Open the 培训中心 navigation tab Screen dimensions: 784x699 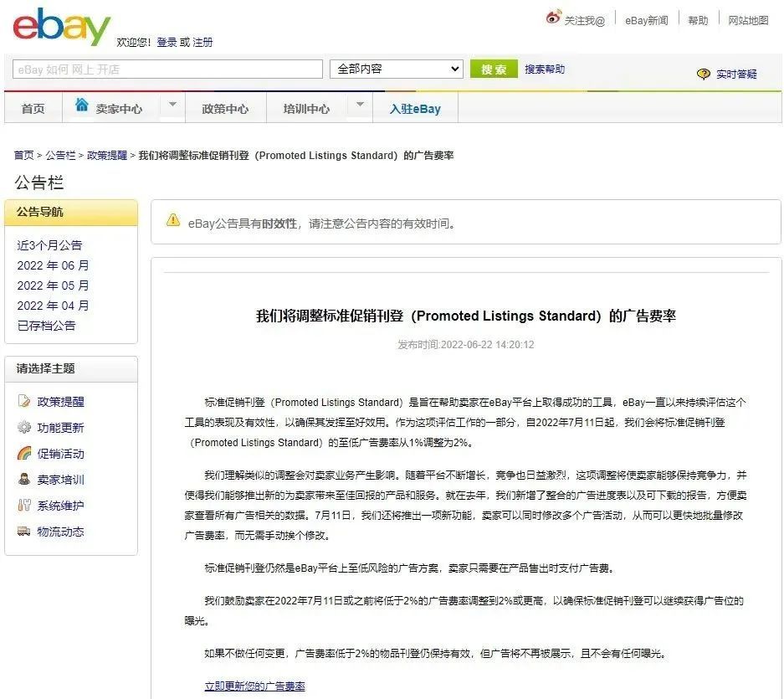(306, 109)
